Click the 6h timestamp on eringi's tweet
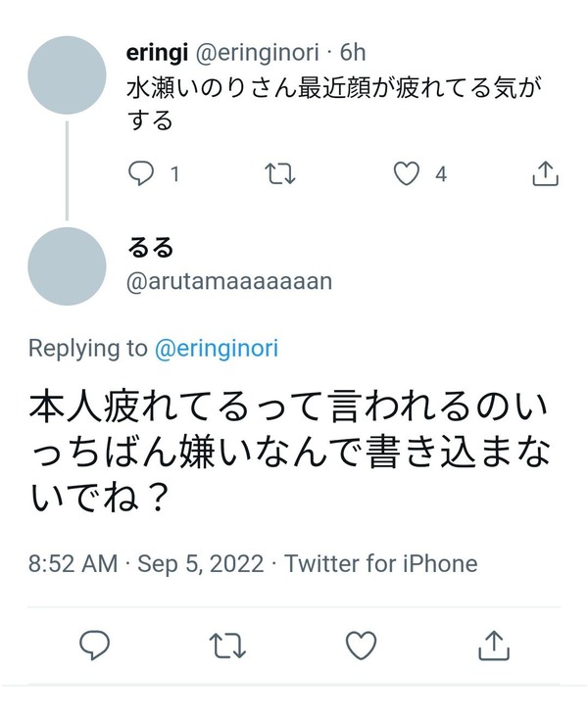588x718 pixels. (x=353, y=53)
